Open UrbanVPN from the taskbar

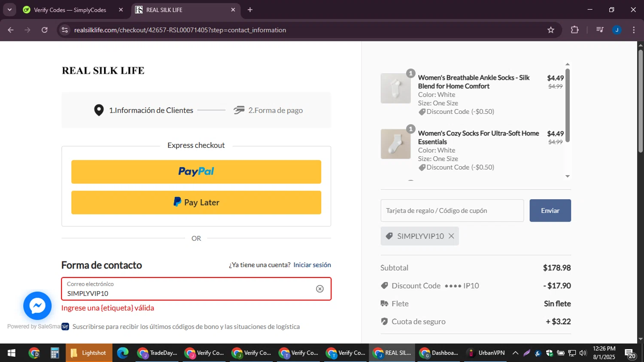point(486,353)
